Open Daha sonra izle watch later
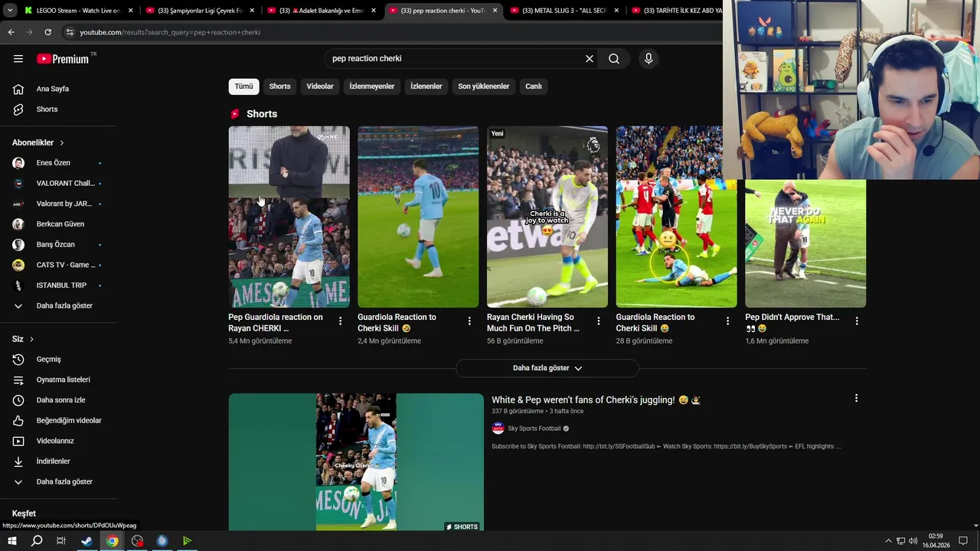This screenshot has width=980, height=551. (60, 400)
